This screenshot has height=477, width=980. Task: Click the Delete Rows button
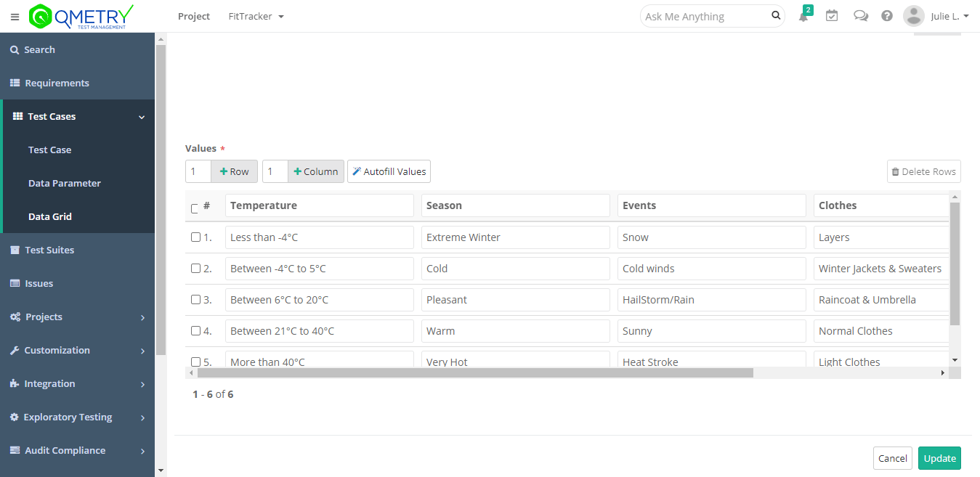924,171
